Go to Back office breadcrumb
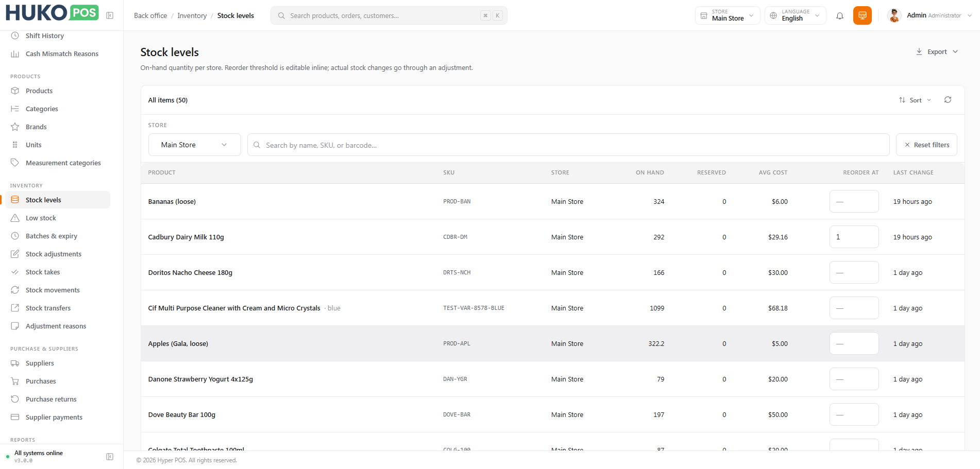The height and width of the screenshot is (469, 980). (150, 15)
